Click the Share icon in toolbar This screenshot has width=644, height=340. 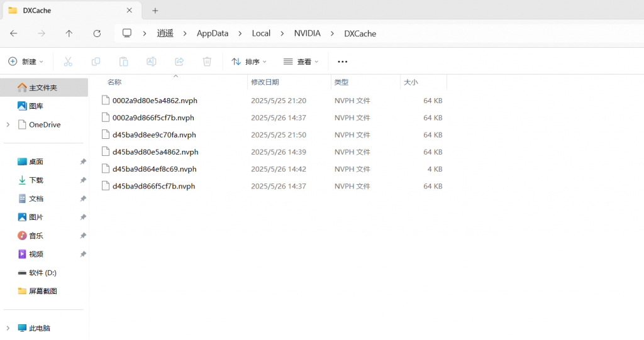pyautogui.click(x=179, y=62)
